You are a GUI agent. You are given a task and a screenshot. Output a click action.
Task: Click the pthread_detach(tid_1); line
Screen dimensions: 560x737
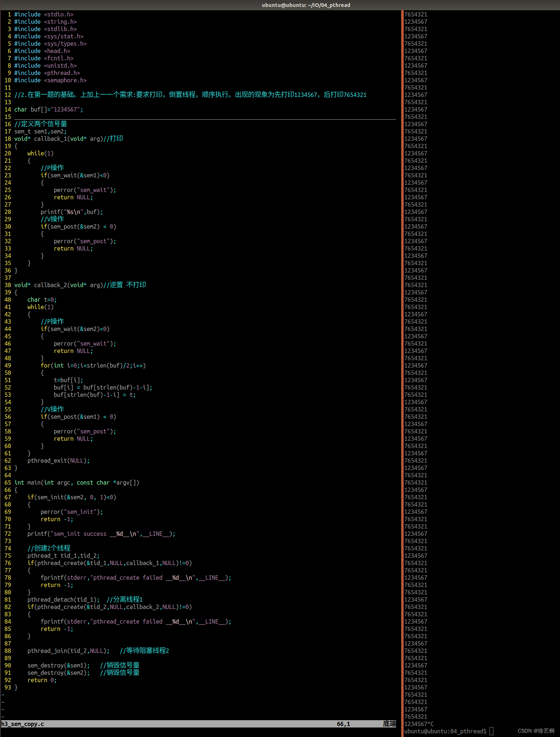point(64,599)
